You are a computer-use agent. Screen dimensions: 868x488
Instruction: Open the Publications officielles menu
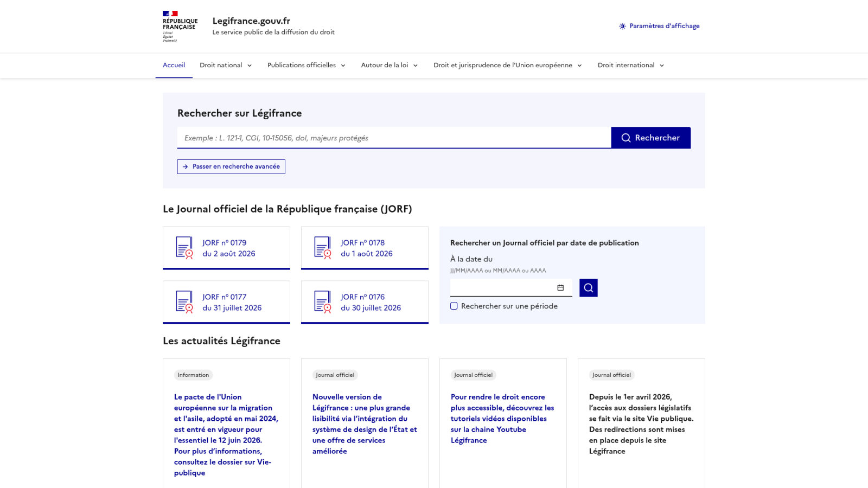(307, 66)
